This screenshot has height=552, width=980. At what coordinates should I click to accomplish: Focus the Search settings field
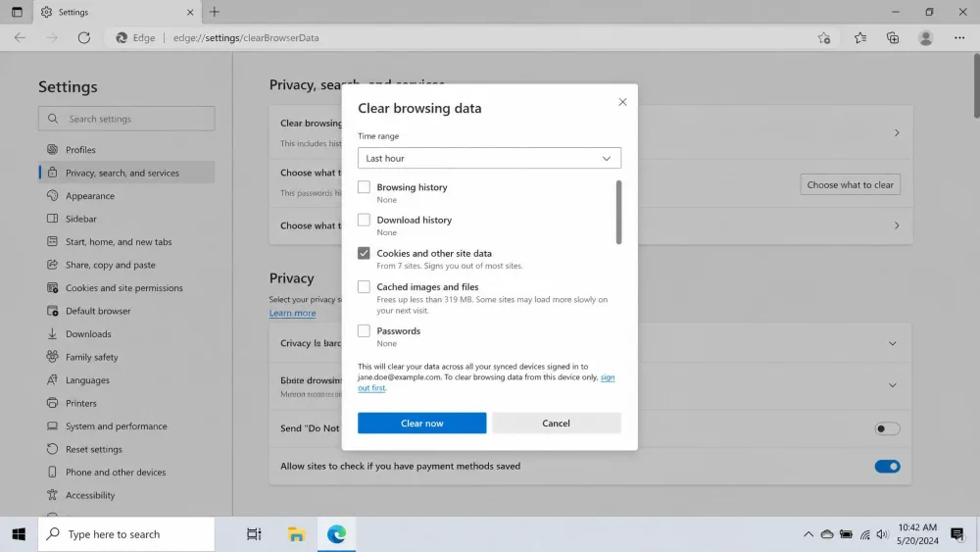126,119
